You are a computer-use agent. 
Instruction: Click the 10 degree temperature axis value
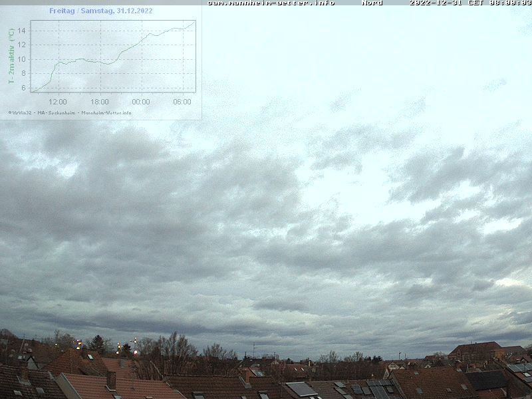22,59
